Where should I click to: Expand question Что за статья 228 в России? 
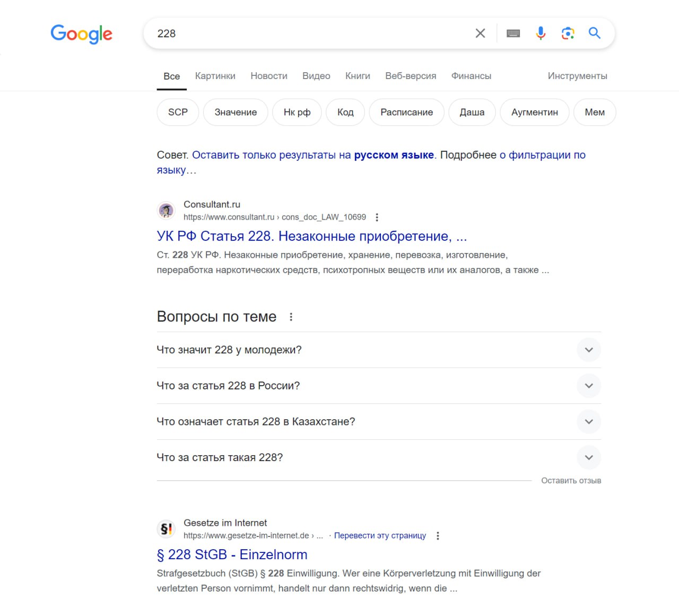[x=588, y=386]
